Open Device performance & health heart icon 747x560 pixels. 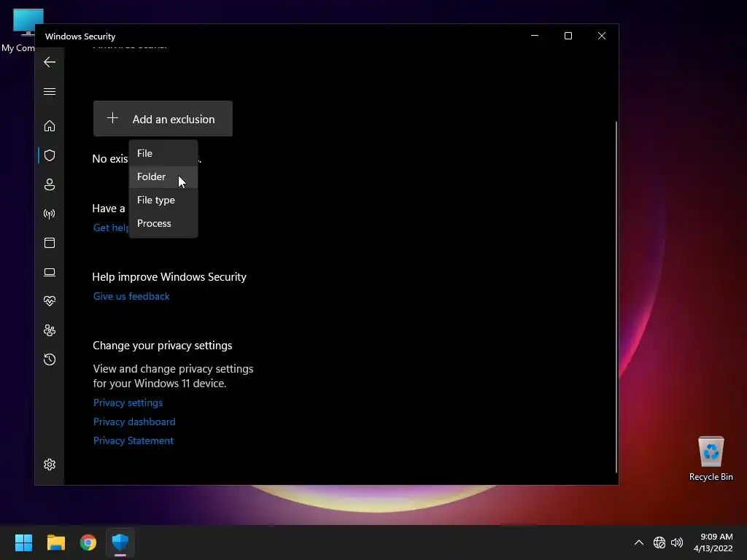[x=50, y=301]
